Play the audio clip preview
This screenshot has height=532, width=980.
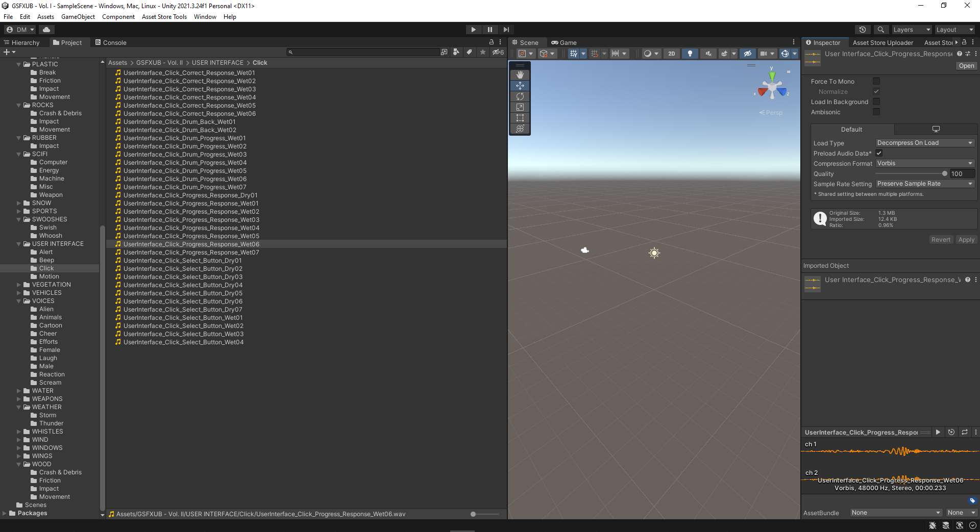(x=938, y=432)
